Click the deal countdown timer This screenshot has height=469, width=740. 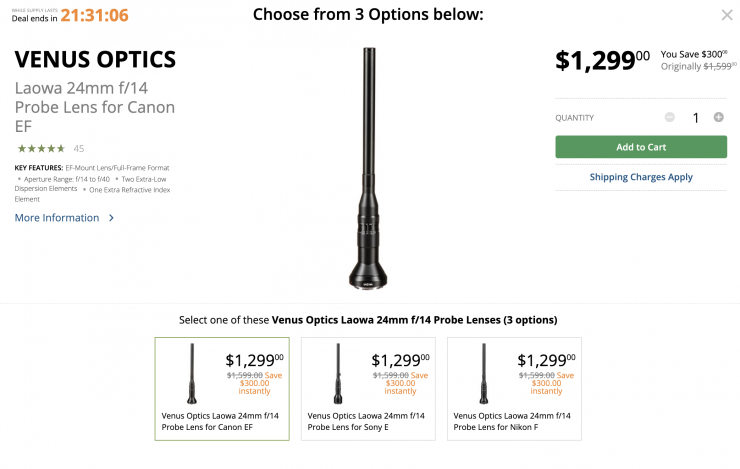[94, 15]
